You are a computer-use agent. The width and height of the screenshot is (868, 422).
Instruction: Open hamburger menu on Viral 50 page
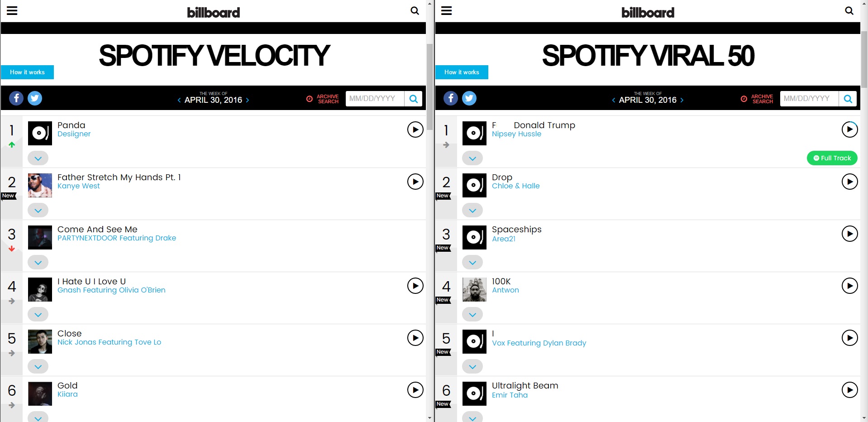(447, 11)
